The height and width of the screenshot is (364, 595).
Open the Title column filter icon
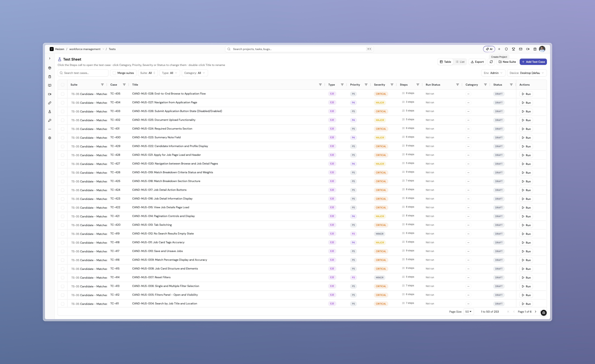320,85
